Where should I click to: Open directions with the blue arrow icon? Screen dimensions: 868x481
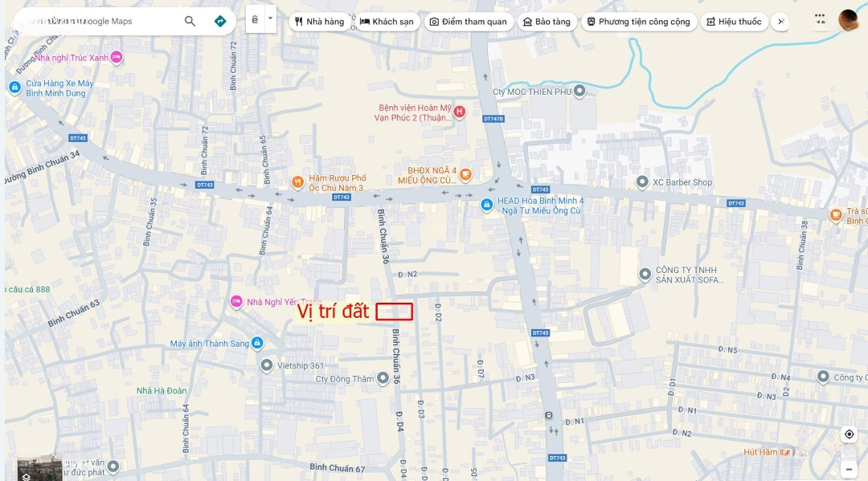pos(220,21)
